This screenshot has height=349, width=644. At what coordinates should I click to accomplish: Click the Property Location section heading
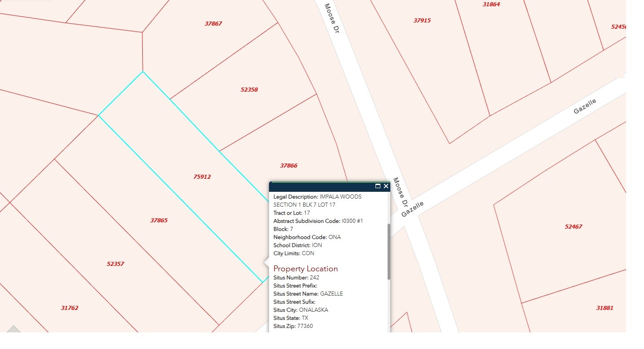(x=305, y=269)
